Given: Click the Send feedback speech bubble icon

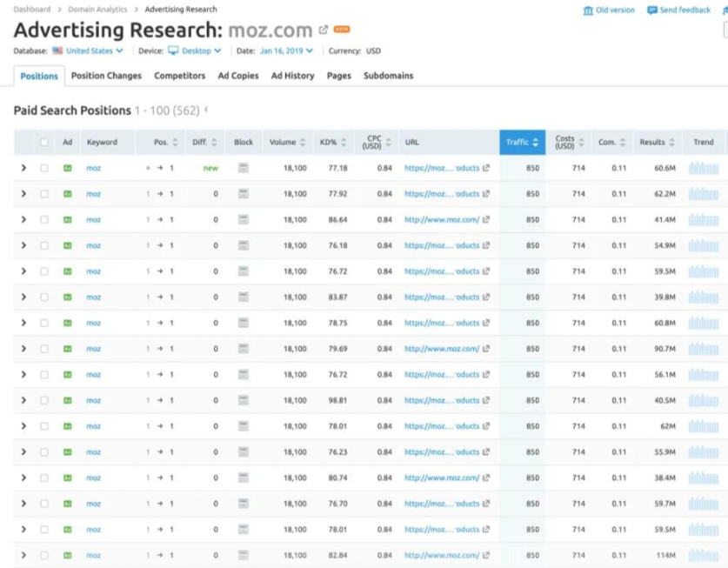Looking at the screenshot, I should pos(652,10).
